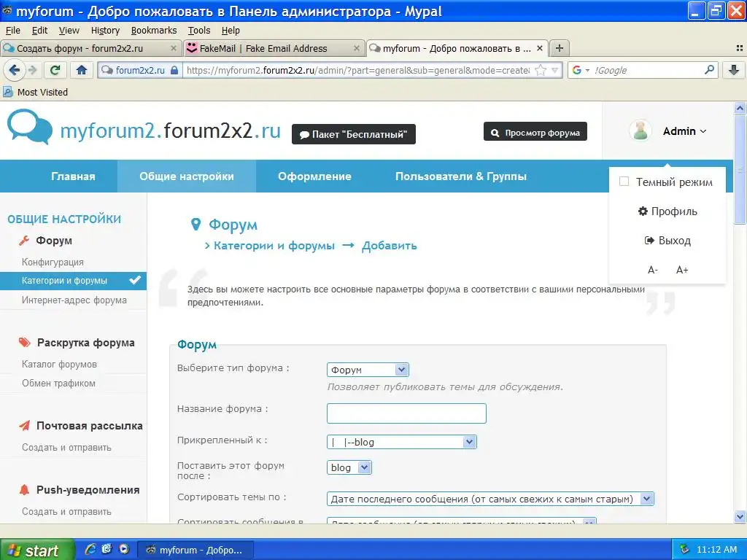Open the File menu
This screenshot has width=747, height=560.
(13, 31)
